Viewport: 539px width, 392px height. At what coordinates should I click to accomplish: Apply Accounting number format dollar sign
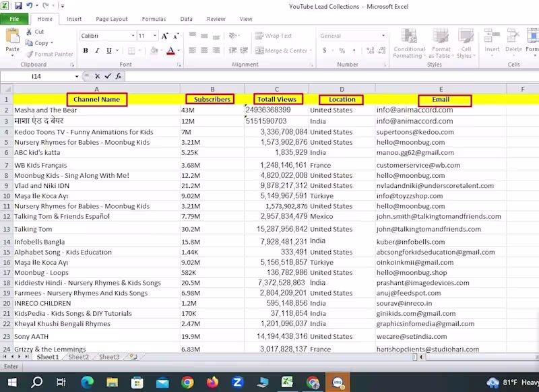pyautogui.click(x=325, y=51)
